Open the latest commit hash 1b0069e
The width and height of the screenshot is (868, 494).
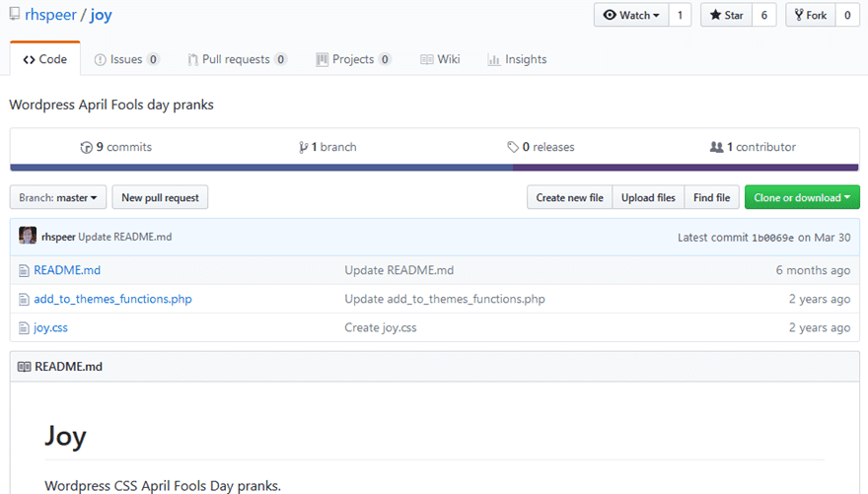coord(772,238)
